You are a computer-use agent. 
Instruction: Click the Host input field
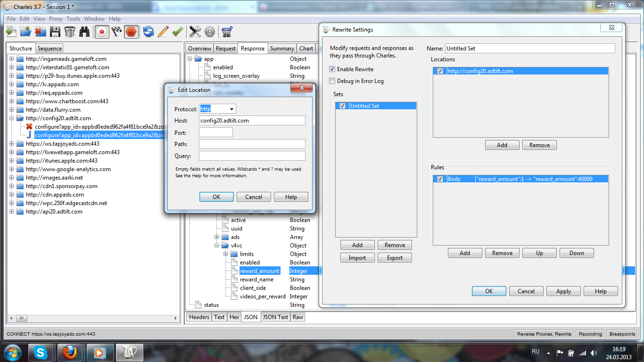point(252,121)
